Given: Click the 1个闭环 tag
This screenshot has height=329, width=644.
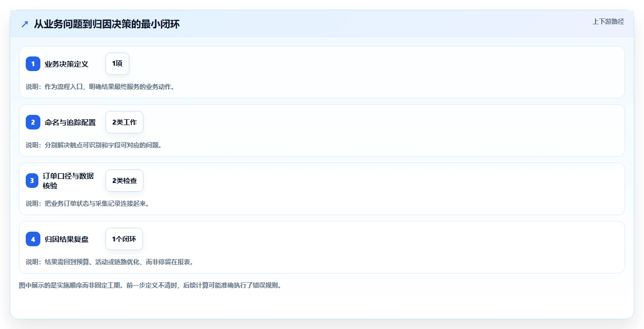Looking at the screenshot, I should 124,239.
